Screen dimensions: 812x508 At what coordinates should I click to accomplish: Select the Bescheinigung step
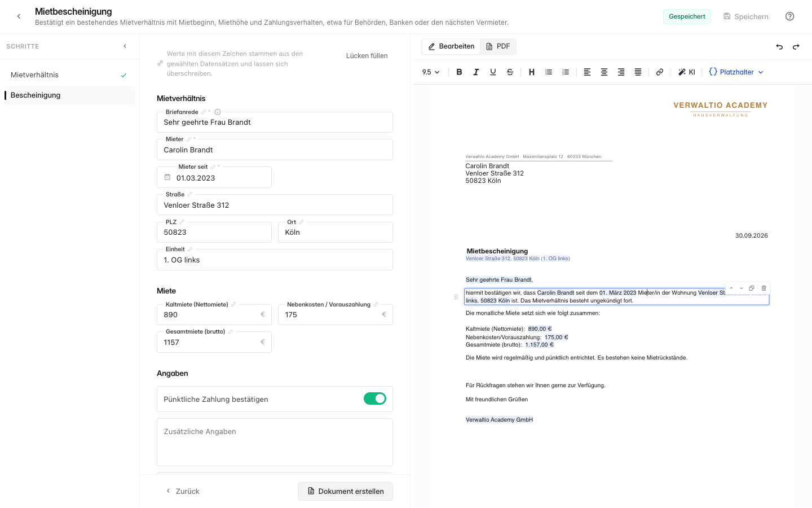point(69,95)
